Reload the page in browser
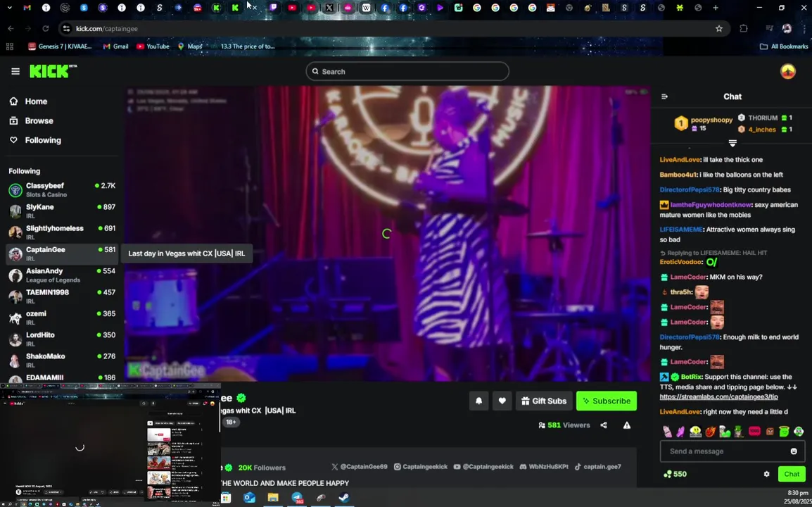The width and height of the screenshot is (812, 507). coord(46,28)
